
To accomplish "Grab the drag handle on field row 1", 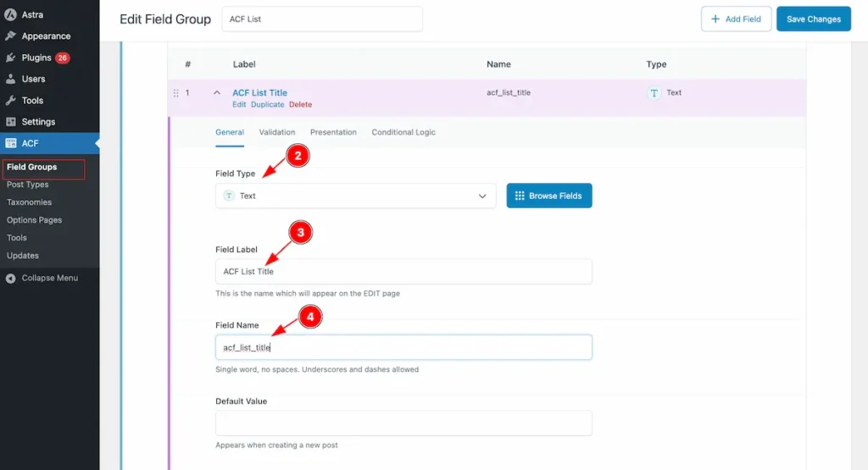I will pyautogui.click(x=176, y=93).
